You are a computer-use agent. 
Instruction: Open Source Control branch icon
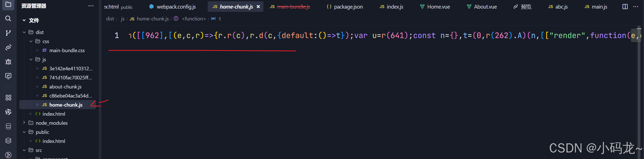8,33
